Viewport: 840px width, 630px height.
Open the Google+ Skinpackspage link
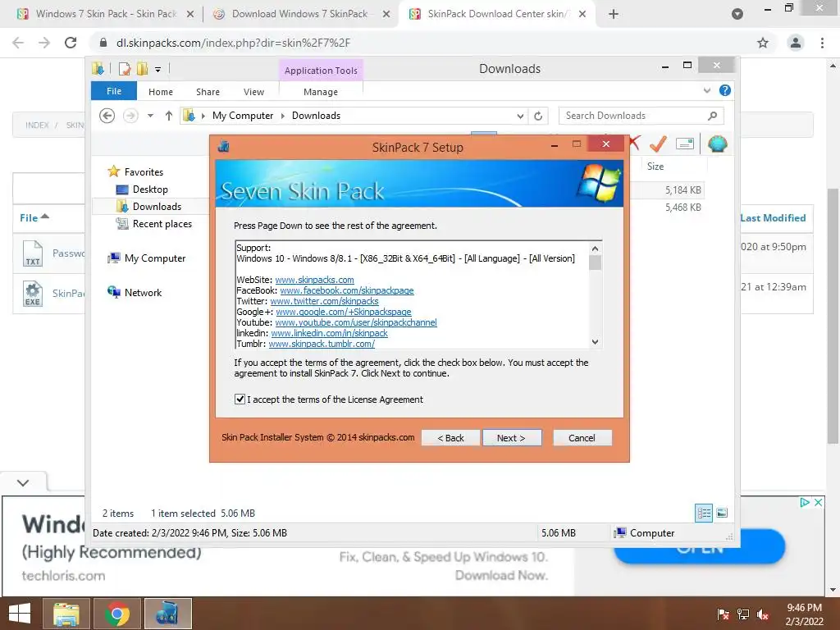point(344,312)
